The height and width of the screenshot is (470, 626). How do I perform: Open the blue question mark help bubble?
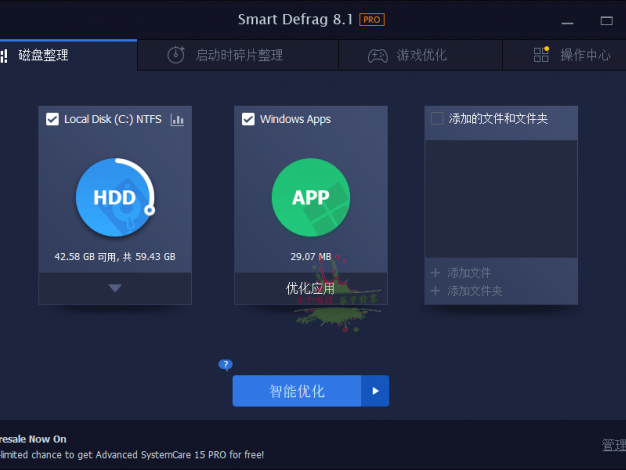(226, 365)
